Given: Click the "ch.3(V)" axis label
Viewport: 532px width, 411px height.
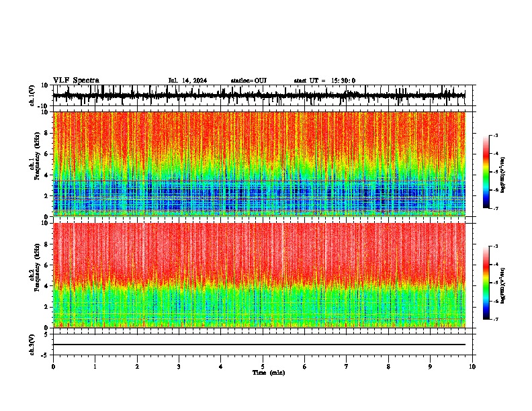Looking at the screenshot, I should tap(32, 345).
